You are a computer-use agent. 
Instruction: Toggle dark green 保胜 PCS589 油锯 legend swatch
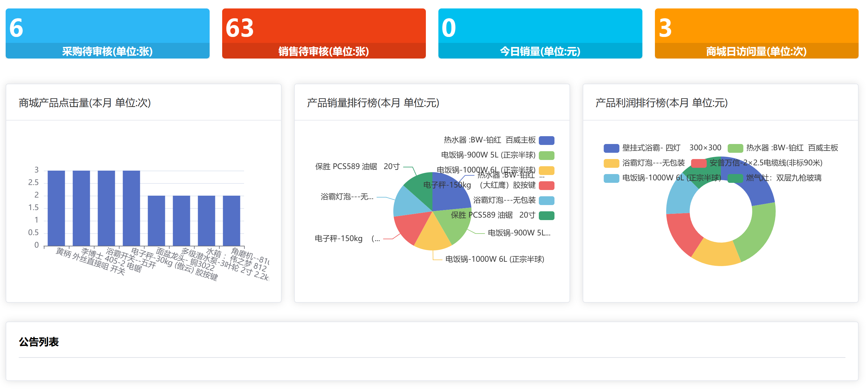coord(546,215)
